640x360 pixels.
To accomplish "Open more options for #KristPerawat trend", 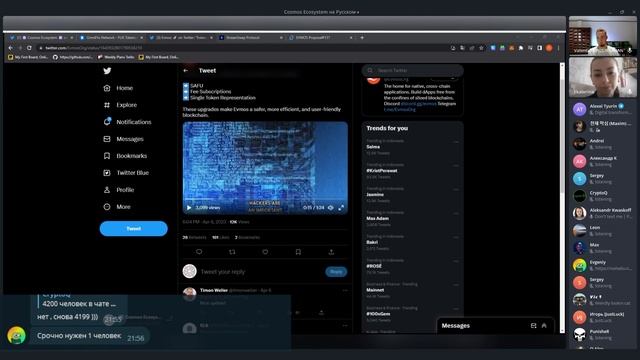I will (x=456, y=165).
